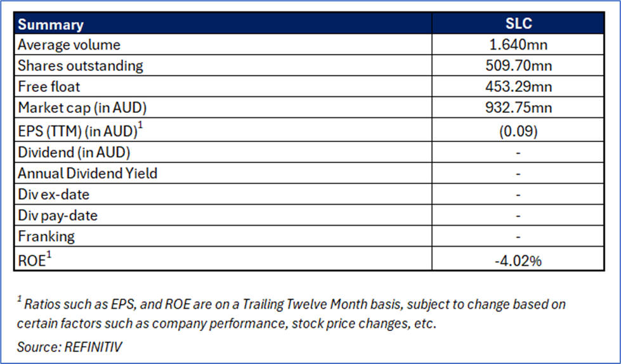Click the (0.09) EPS value

pos(518,130)
